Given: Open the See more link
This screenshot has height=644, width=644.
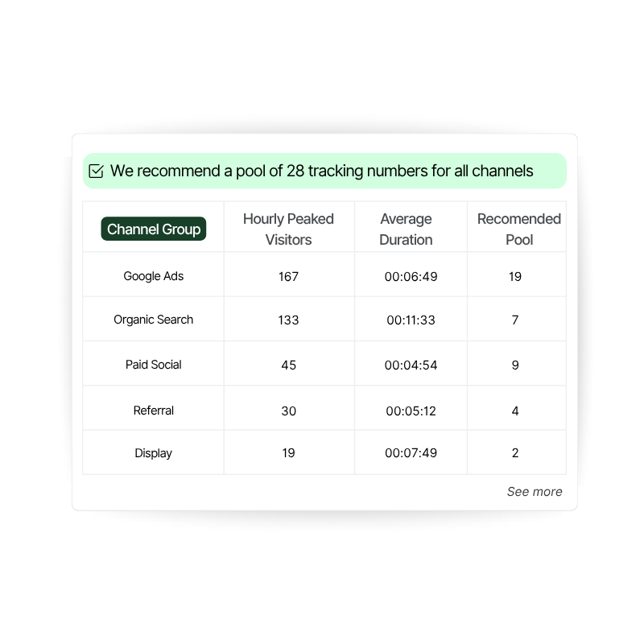Looking at the screenshot, I should tap(535, 491).
